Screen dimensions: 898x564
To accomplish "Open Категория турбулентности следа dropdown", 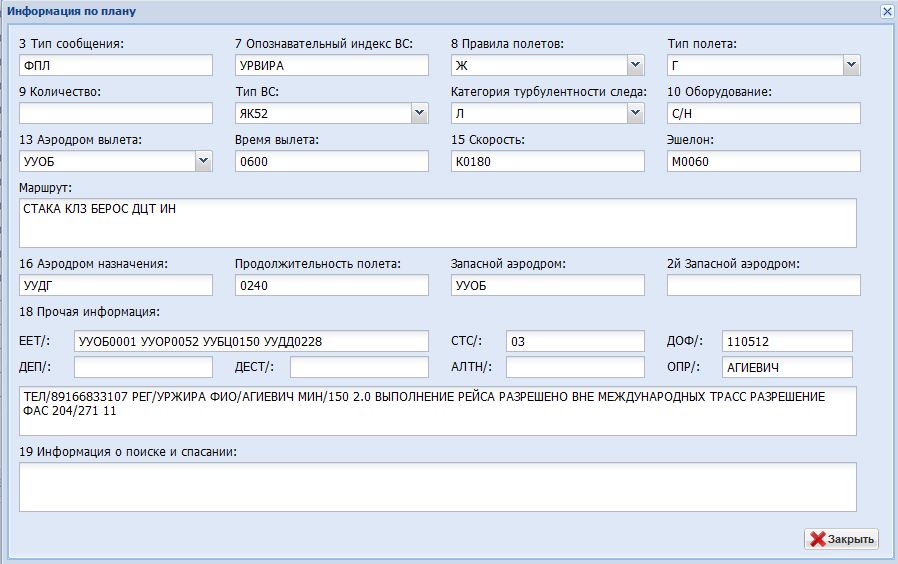I will coord(635,114).
